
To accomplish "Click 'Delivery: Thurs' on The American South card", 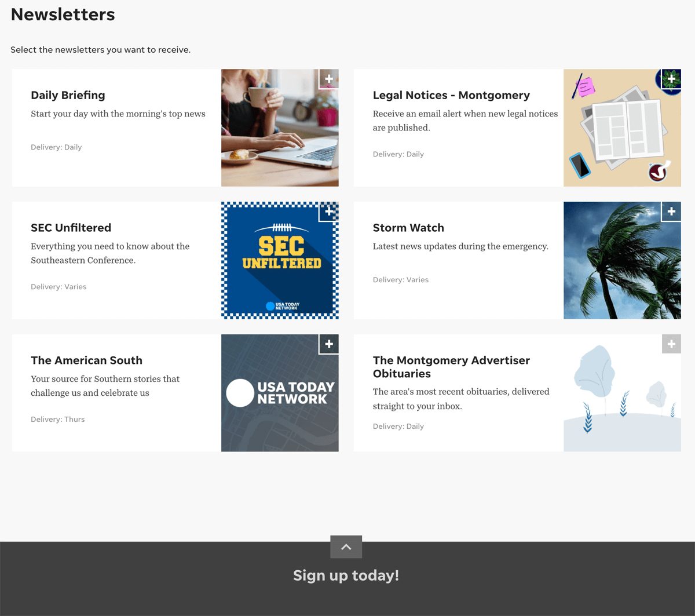I will point(57,419).
